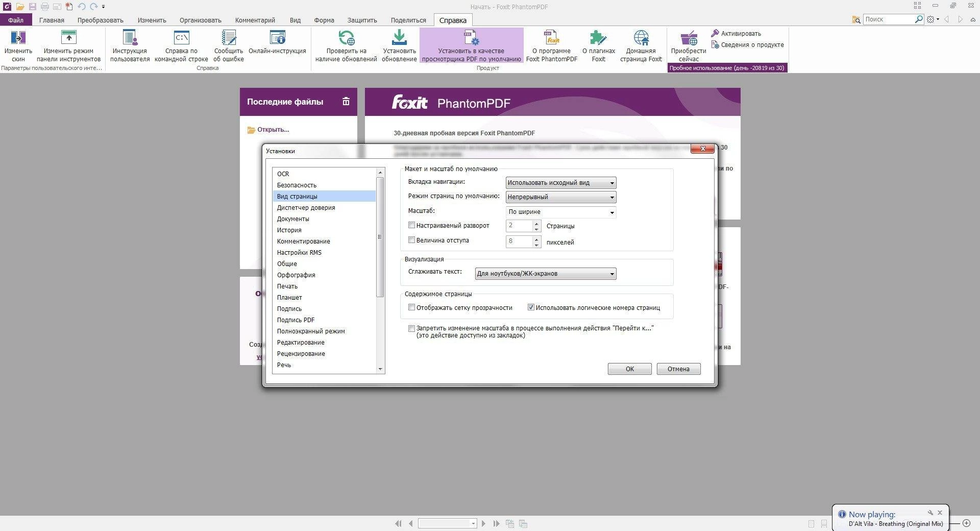The width and height of the screenshot is (980, 531).
Task: Open О плагинах Foxit
Action: pos(598,46)
